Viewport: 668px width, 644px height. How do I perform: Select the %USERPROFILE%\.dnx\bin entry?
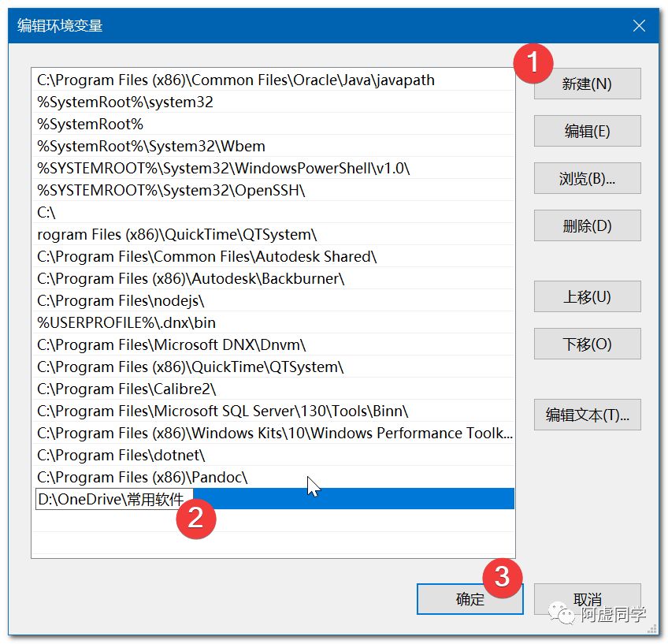pos(273,322)
